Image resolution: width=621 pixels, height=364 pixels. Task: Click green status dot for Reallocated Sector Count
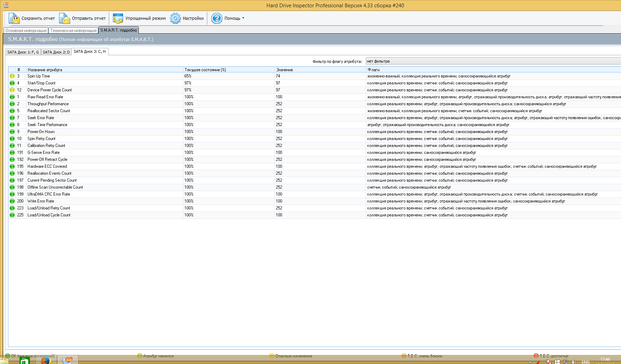[12, 111]
